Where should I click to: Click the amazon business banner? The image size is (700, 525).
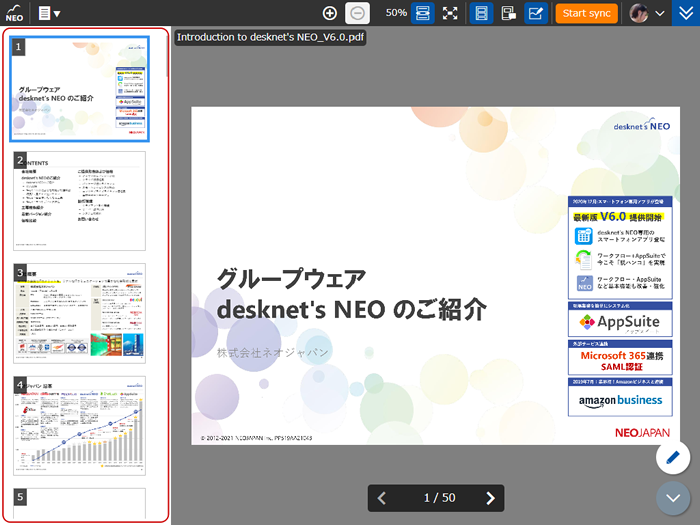[x=620, y=397]
